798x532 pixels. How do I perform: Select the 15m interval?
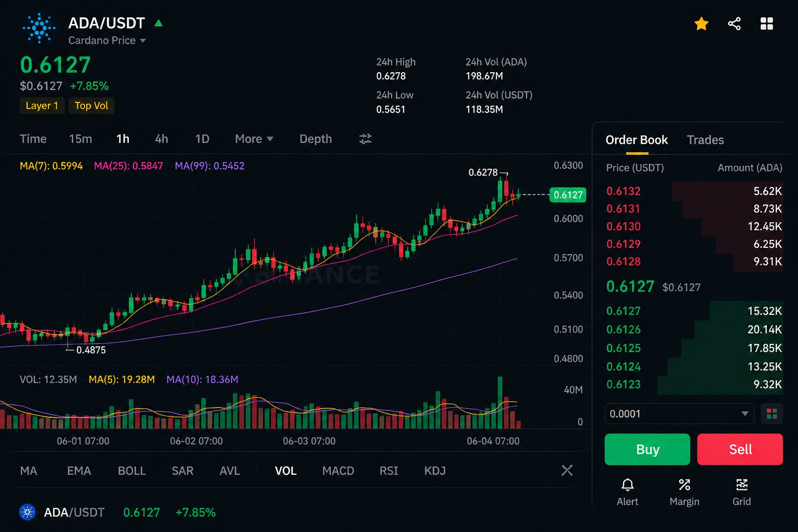pyautogui.click(x=81, y=139)
